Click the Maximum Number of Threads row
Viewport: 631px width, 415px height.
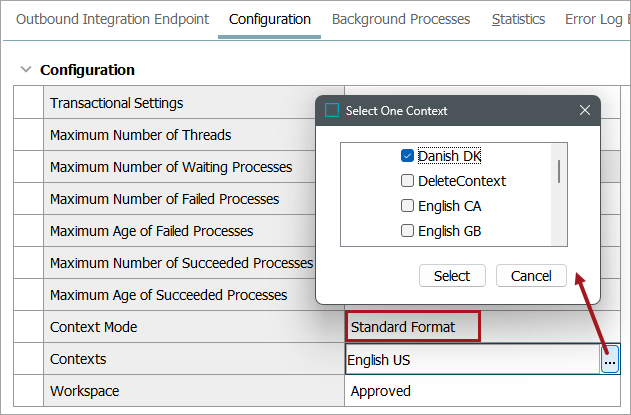click(x=140, y=135)
